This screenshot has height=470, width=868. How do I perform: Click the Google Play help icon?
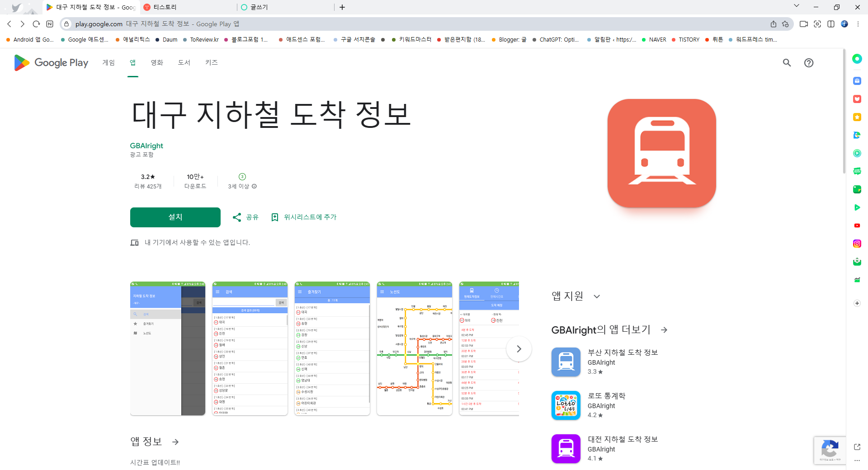point(809,63)
